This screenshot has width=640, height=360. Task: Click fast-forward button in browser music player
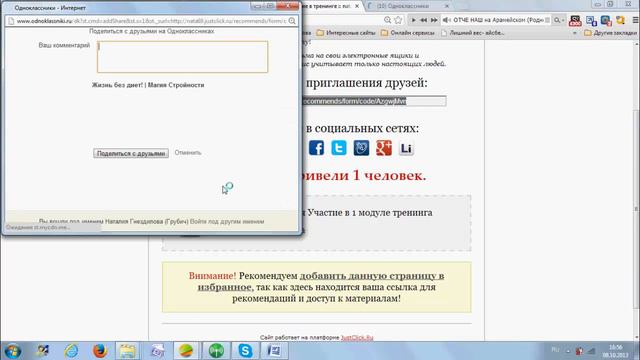(434, 20)
